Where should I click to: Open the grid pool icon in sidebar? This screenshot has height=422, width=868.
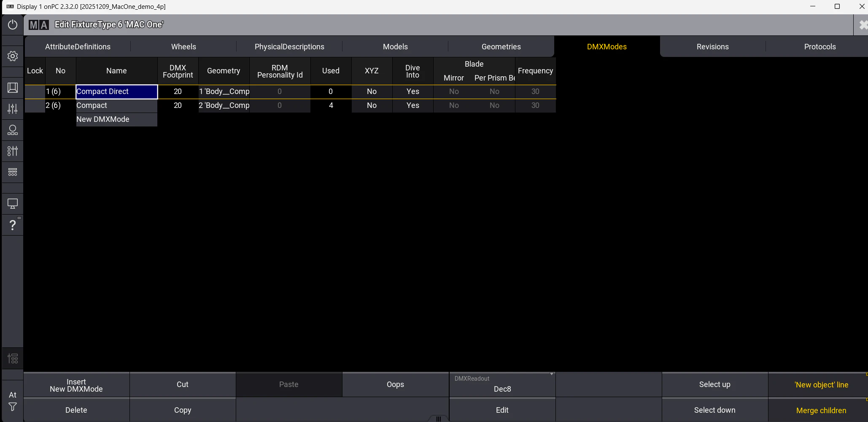pos(13,172)
